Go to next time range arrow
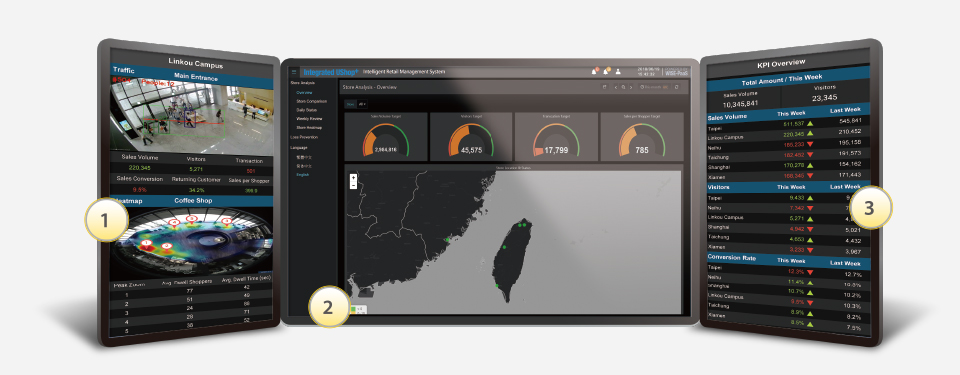The image size is (960, 375). pyautogui.click(x=631, y=88)
